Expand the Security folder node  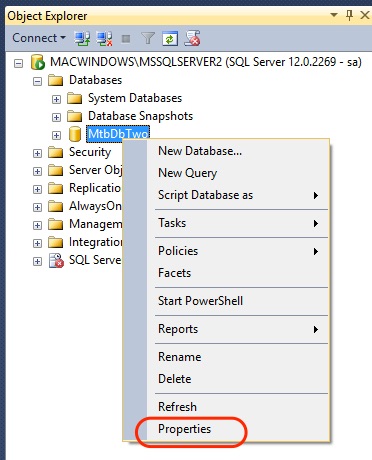click(37, 153)
